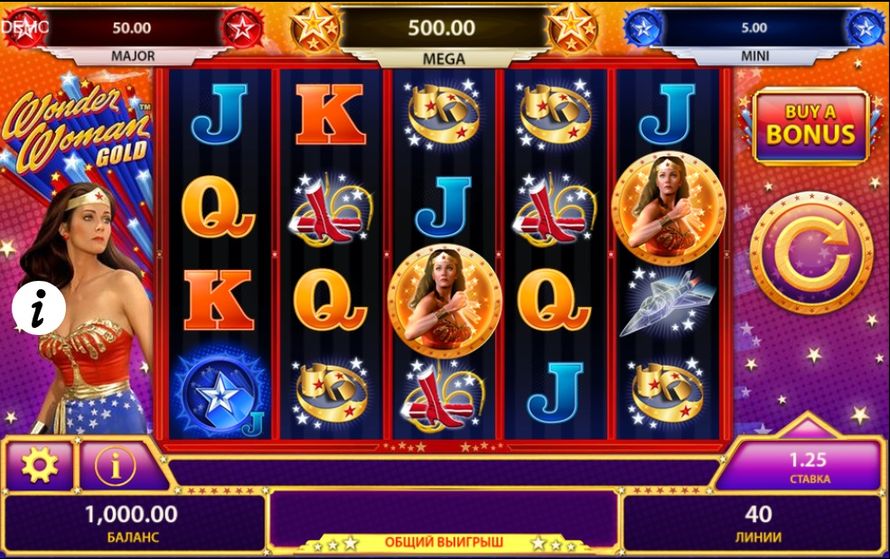Buy a Bonus feature

coord(811,126)
